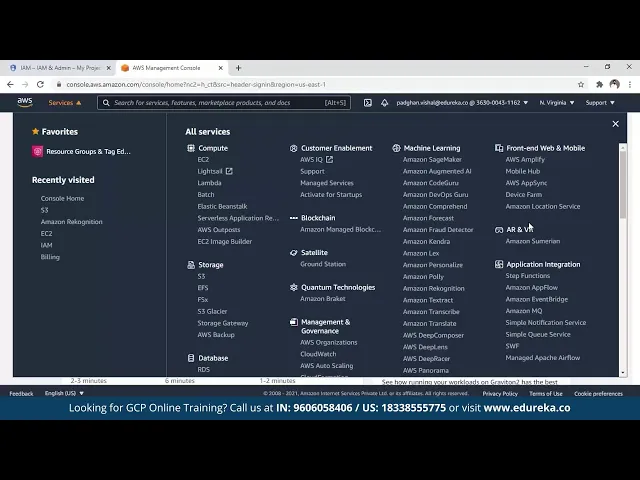Click the AWS logo home icon

pyautogui.click(x=25, y=102)
